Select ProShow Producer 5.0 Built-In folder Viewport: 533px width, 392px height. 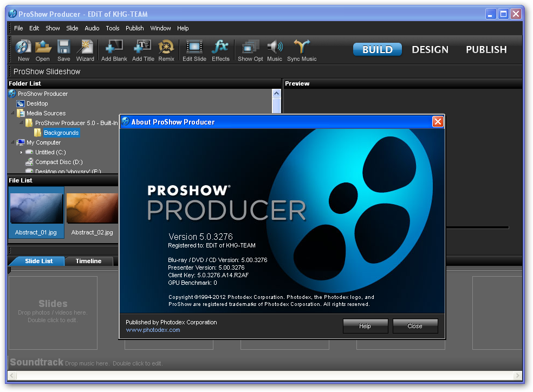76,123
